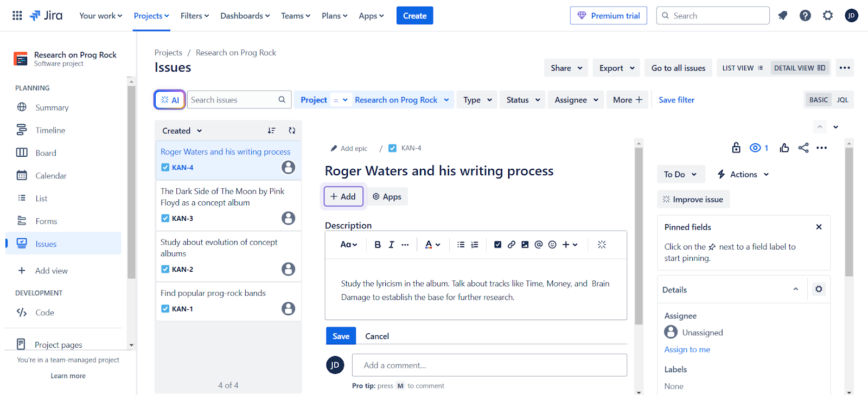Open the Type filter dropdown
This screenshot has height=395, width=868.
(477, 100)
